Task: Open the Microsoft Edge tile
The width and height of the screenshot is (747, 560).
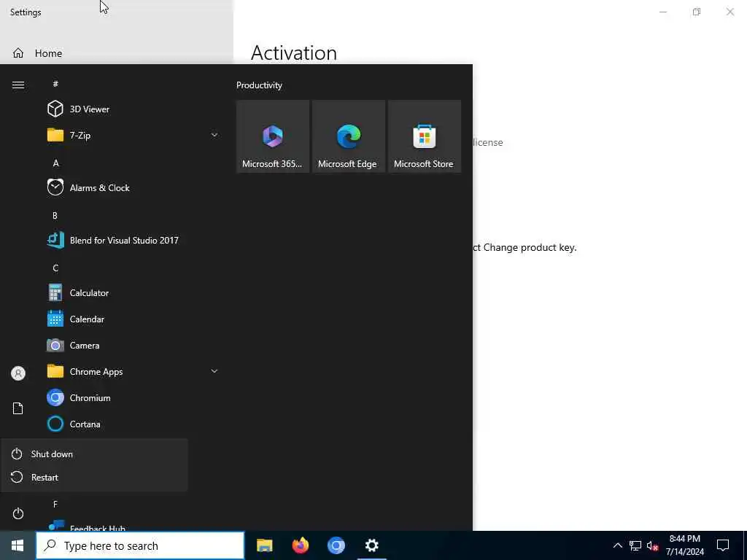Action: click(x=348, y=136)
